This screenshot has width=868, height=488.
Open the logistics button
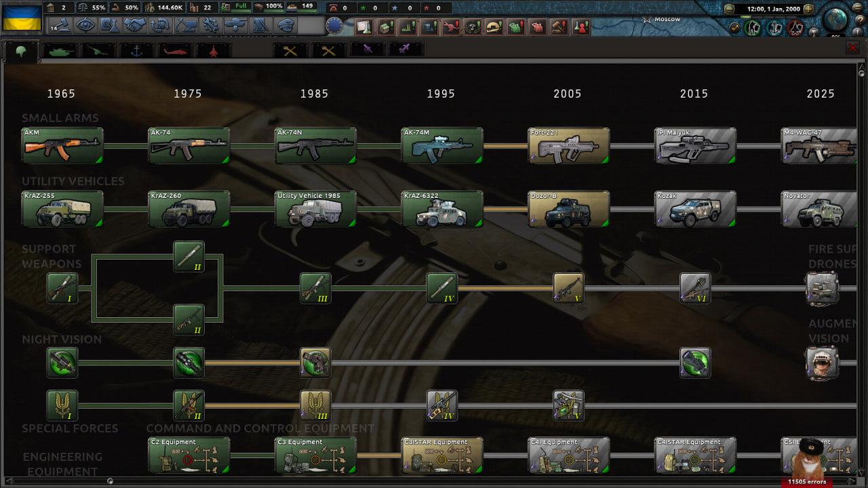(261, 26)
